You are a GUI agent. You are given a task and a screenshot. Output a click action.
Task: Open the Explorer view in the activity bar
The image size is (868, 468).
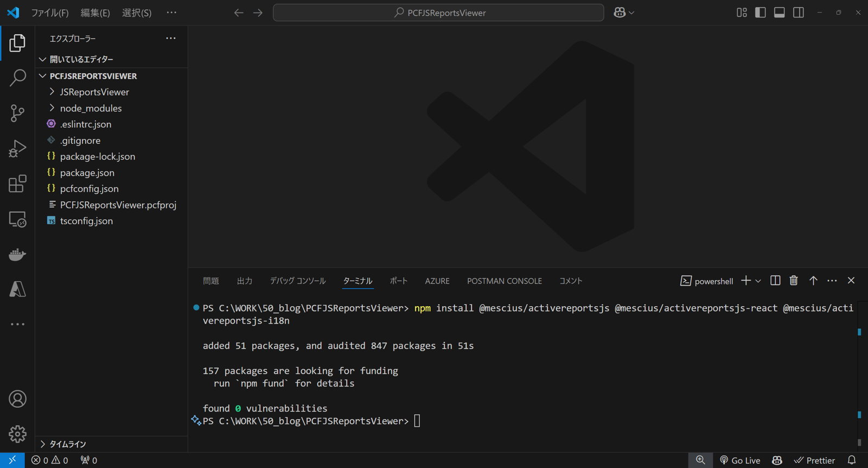click(17, 43)
